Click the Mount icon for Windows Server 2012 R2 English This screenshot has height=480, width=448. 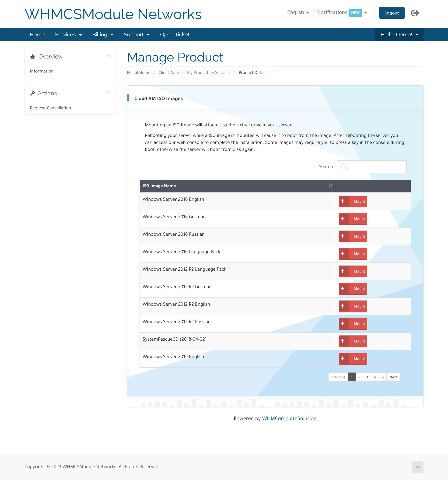click(x=353, y=306)
